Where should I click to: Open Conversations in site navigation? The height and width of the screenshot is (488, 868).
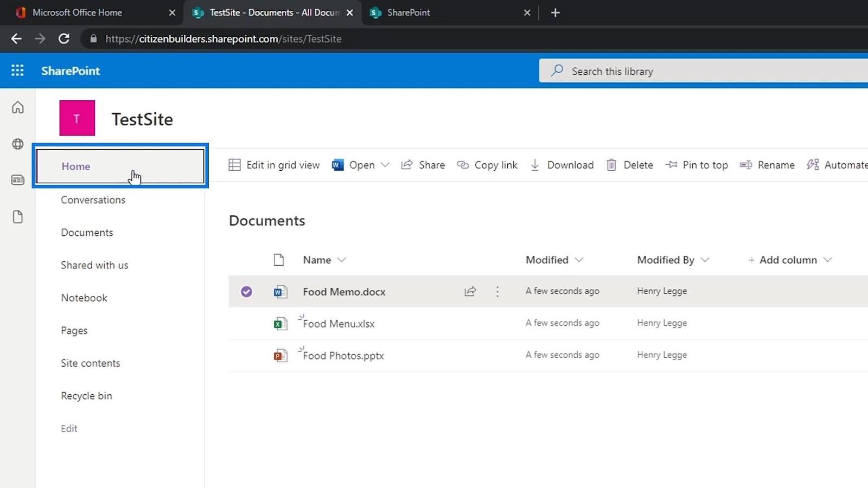pyautogui.click(x=93, y=200)
